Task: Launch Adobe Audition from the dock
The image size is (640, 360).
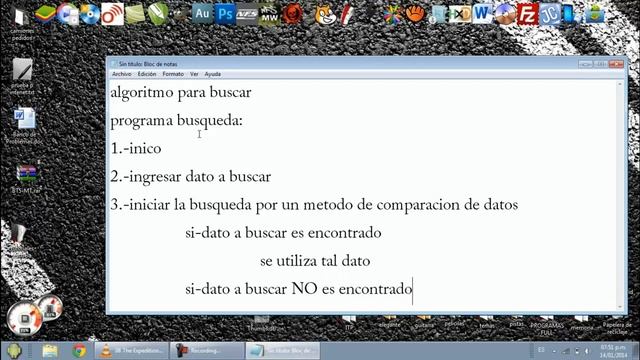Action: 202,14
